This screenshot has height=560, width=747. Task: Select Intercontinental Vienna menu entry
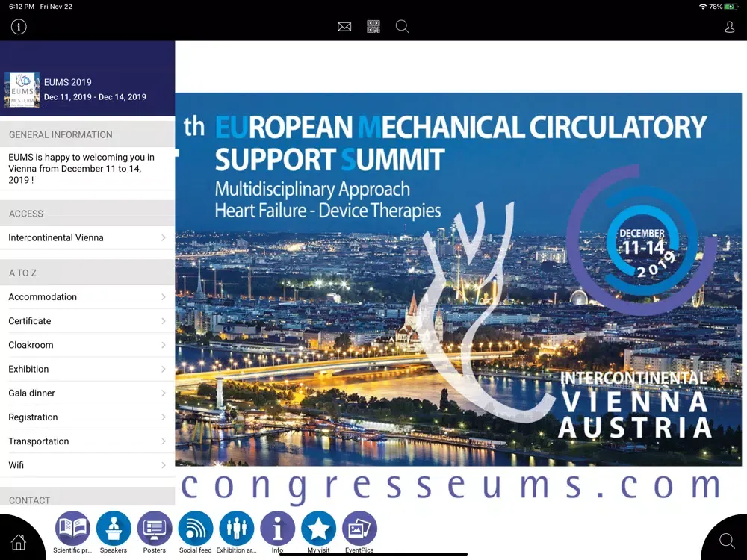coord(87,237)
